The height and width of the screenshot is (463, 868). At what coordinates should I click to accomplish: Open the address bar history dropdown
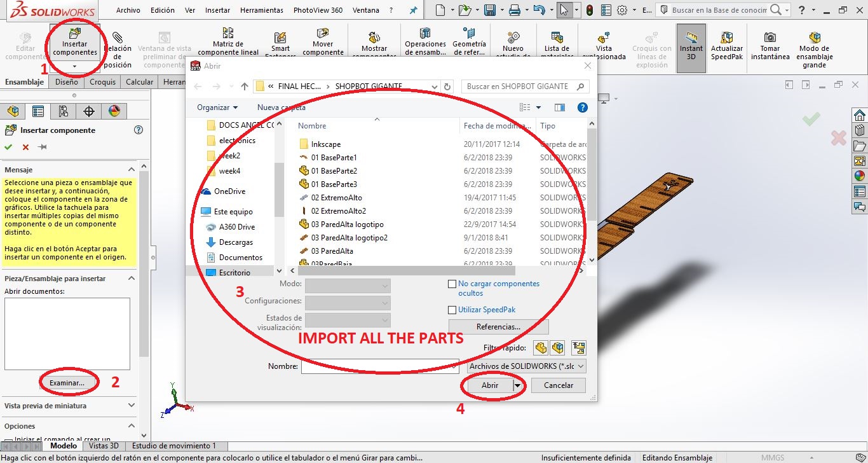[434, 86]
